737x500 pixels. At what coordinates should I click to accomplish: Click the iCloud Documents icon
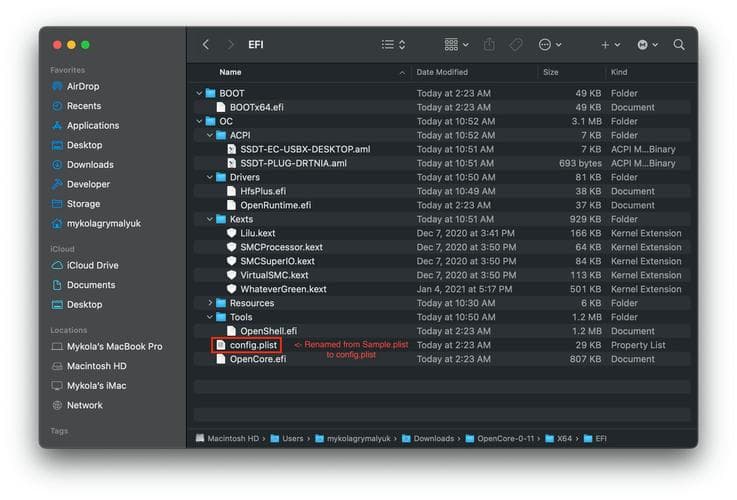click(57, 285)
